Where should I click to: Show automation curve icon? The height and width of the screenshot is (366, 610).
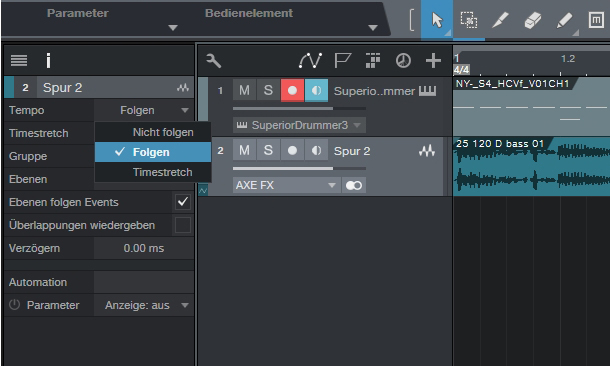pyautogui.click(x=310, y=61)
